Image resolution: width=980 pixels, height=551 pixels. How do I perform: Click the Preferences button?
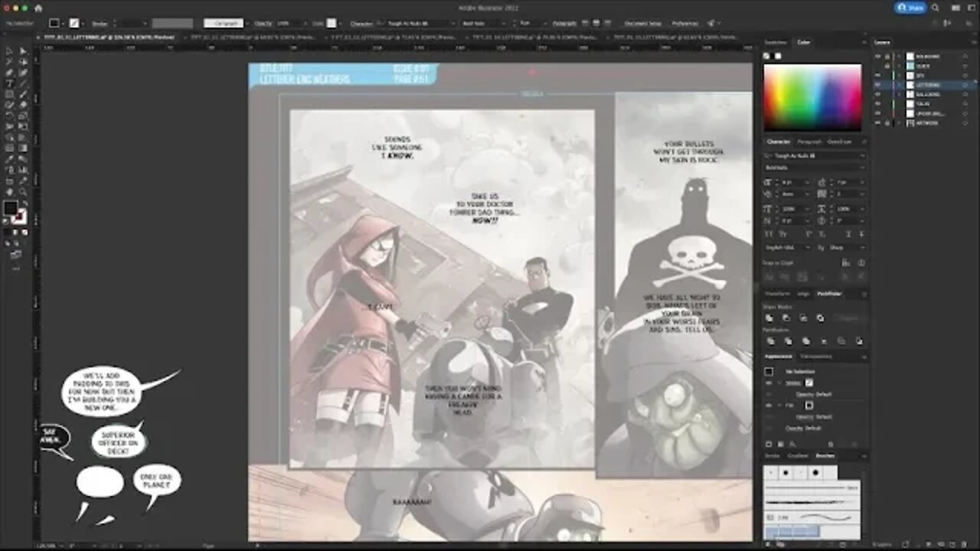tap(685, 23)
